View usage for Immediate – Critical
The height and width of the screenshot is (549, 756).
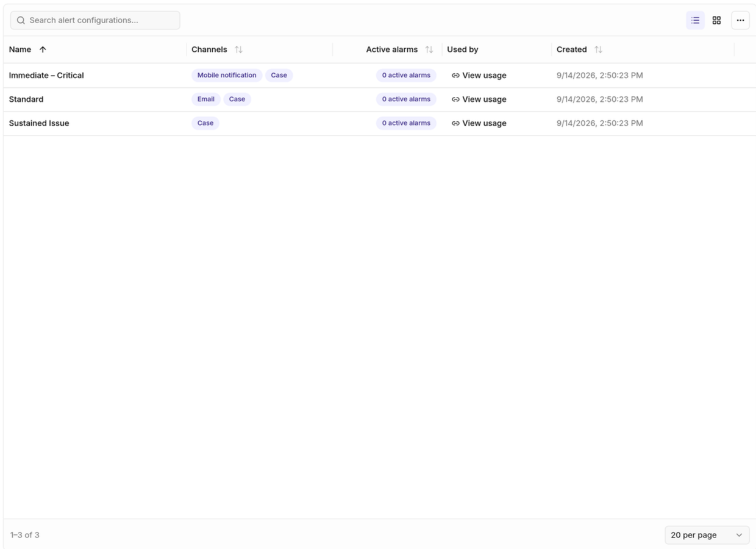[479, 76]
